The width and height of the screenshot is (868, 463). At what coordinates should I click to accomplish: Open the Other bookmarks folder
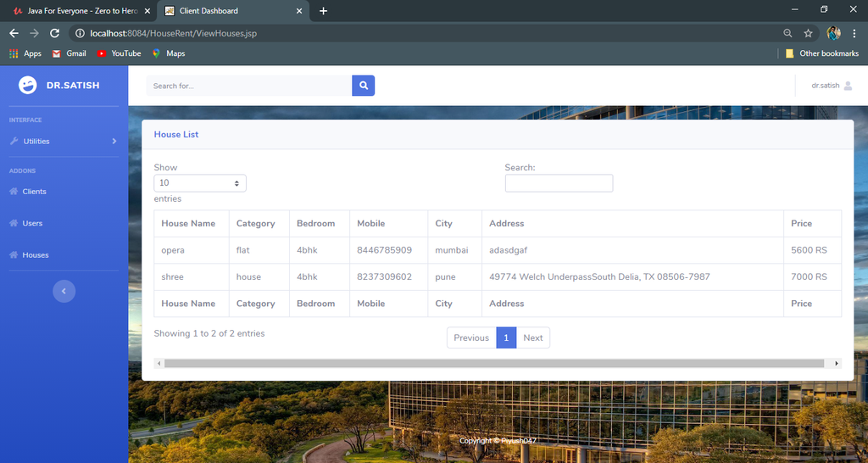coord(822,53)
